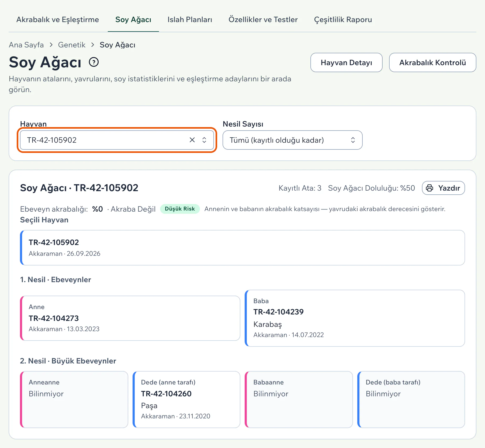Click the 'Akraba Değil' text
Screen dimensions: 485x448
[x=133, y=209]
